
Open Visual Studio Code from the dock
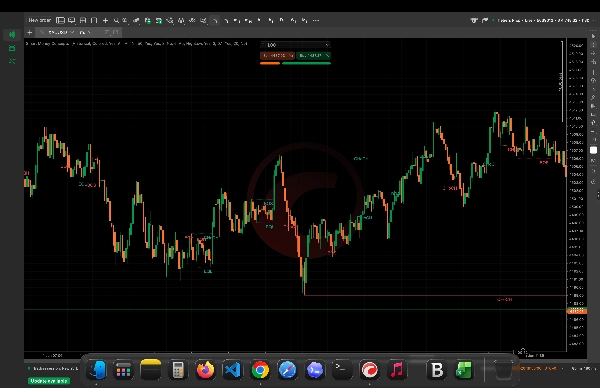tap(233, 370)
